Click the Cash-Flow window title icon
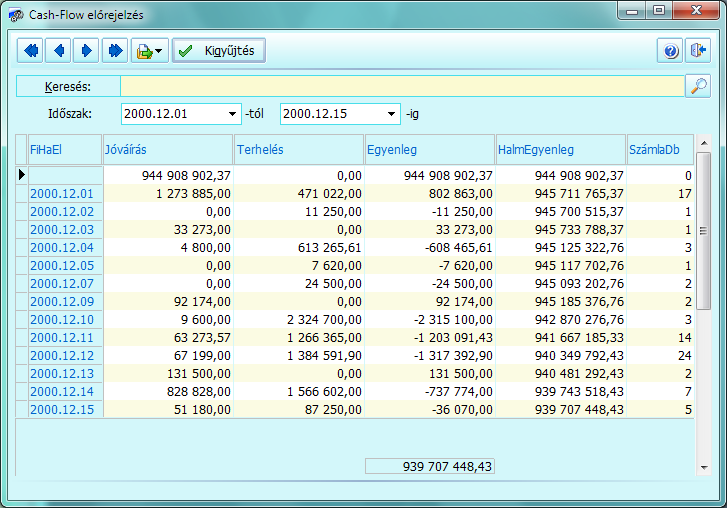 point(16,15)
